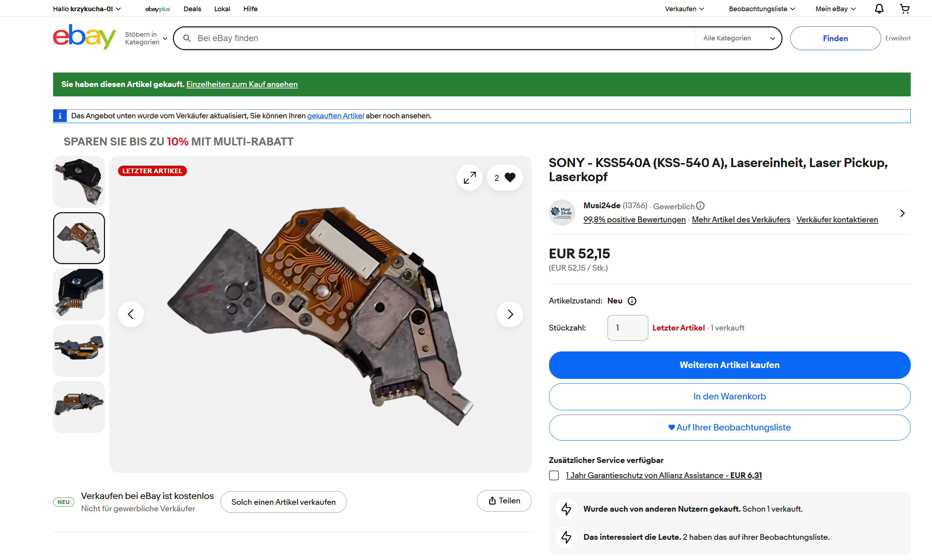Open Einzelheiten zum Kauf ansehen link

pos(241,84)
